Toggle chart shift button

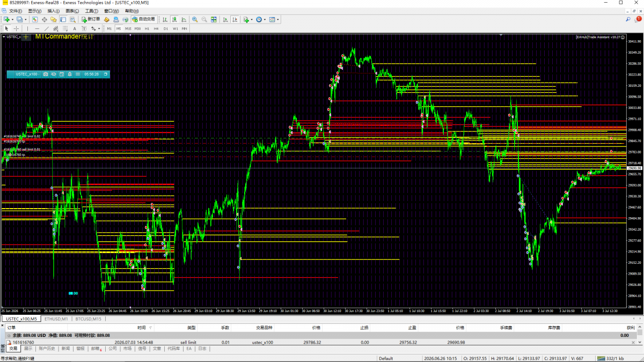pyautogui.click(x=235, y=19)
